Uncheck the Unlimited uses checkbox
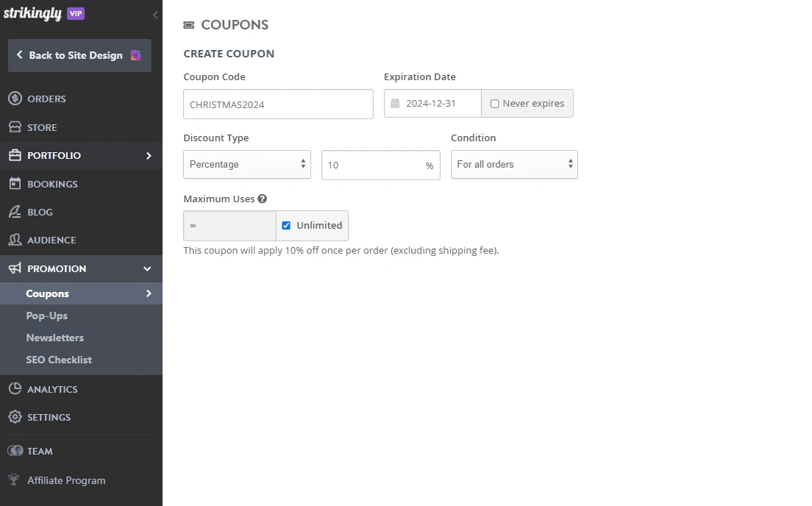812x506 pixels. pos(286,225)
